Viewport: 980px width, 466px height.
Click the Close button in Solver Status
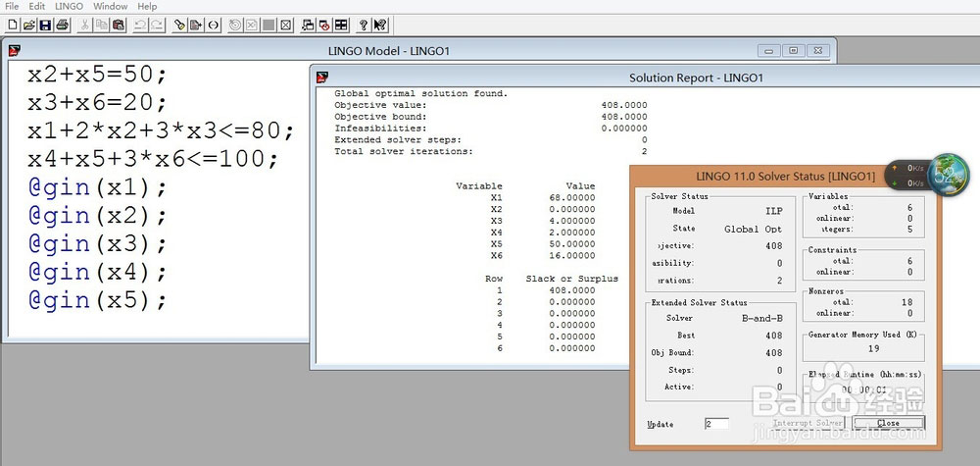click(x=888, y=424)
